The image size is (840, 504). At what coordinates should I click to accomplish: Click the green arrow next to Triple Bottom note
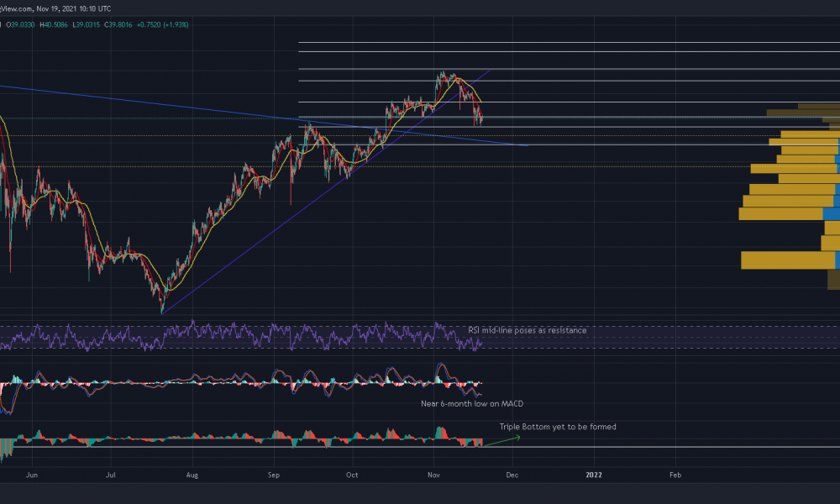point(502,441)
